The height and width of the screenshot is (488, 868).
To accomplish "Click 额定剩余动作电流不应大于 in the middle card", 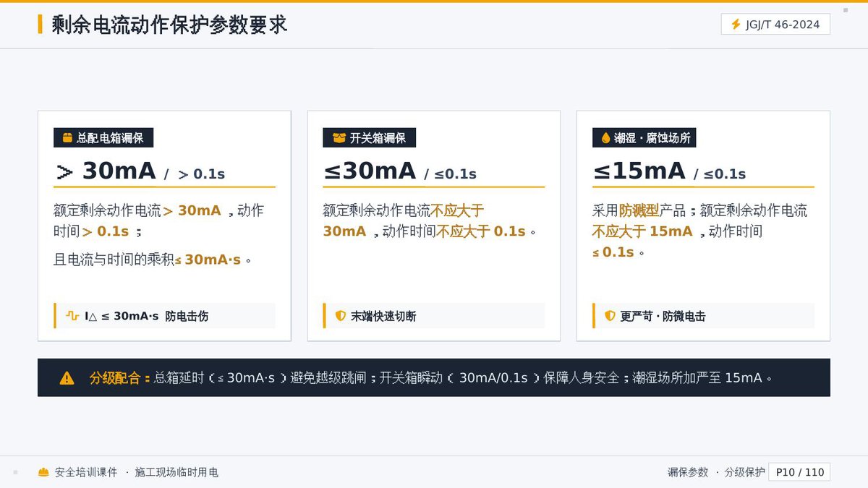I will click(403, 210).
